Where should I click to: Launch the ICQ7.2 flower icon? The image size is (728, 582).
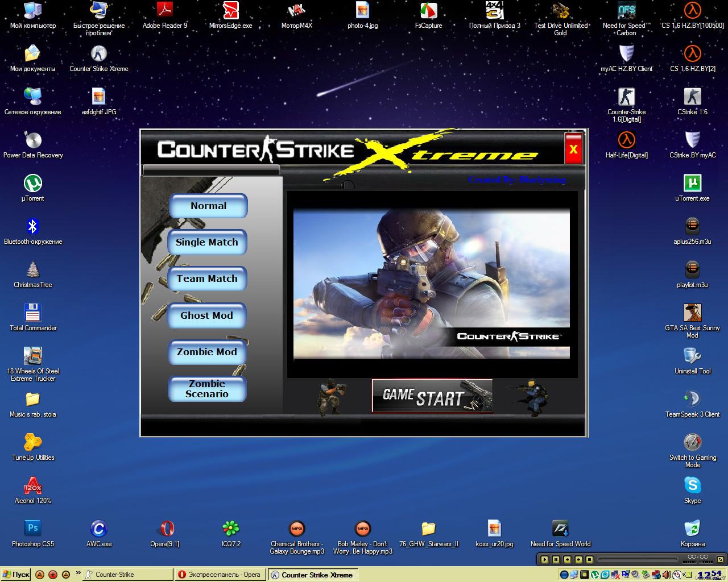[x=231, y=534]
